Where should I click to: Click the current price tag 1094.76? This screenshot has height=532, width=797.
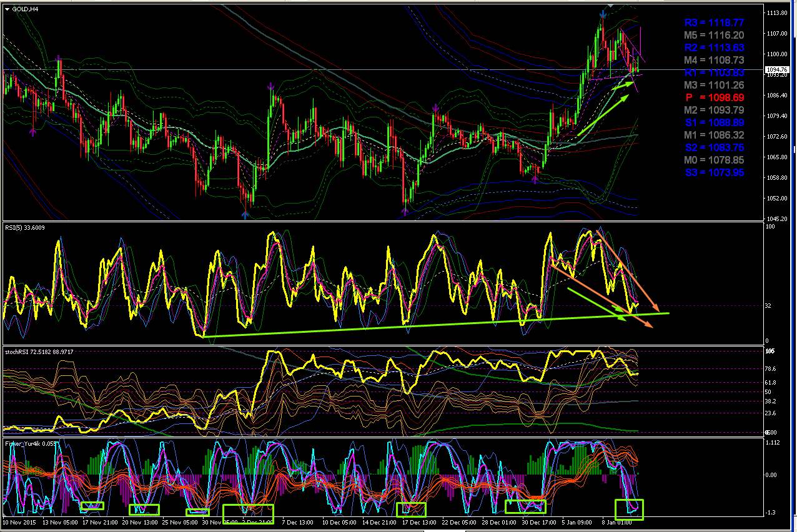click(x=777, y=69)
